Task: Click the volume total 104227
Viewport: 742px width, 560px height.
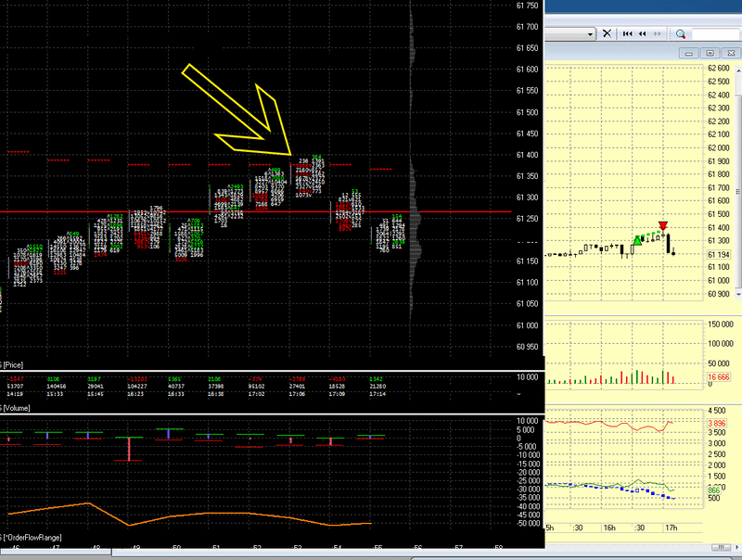Action: point(137,387)
